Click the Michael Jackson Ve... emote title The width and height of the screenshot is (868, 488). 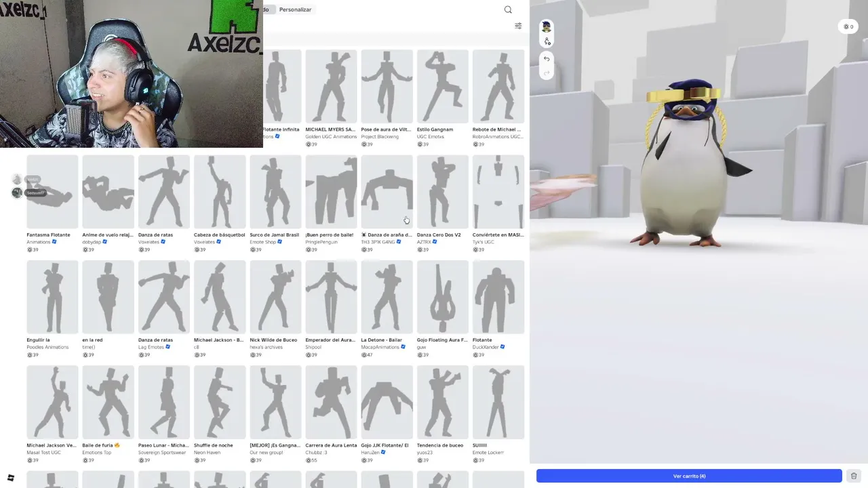[x=52, y=445]
